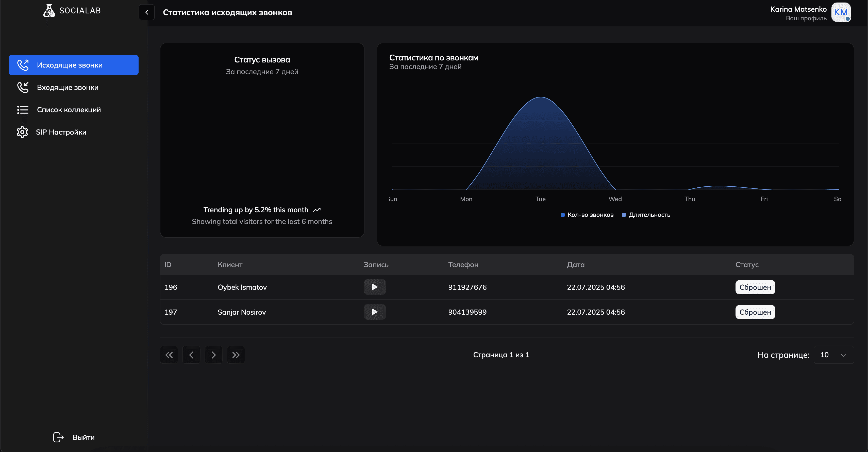Click the Список коллекций list icon

point(23,110)
